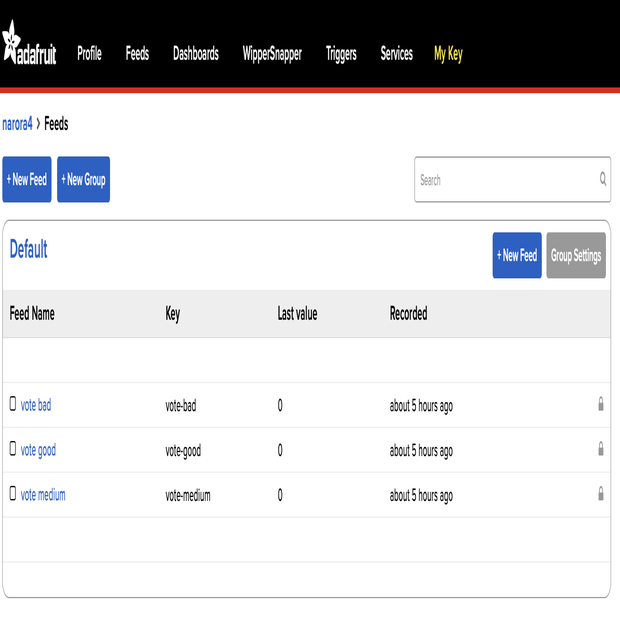Viewport: 620px width, 620px height.
Task: Tick the vote medium checkbox
Action: coord(13,494)
